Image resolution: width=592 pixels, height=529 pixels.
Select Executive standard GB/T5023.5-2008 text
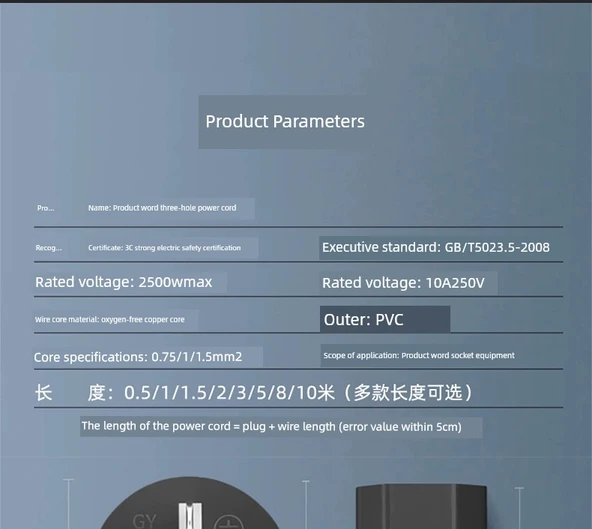436,247
